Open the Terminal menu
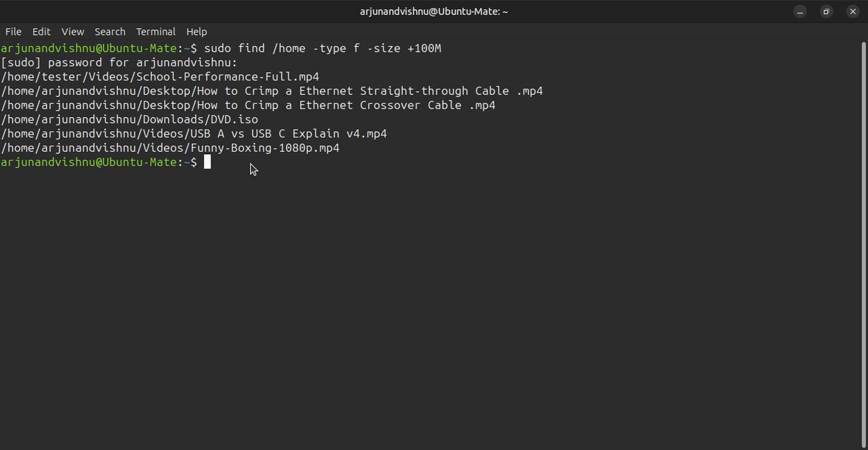The height and width of the screenshot is (450, 868). click(x=156, y=31)
